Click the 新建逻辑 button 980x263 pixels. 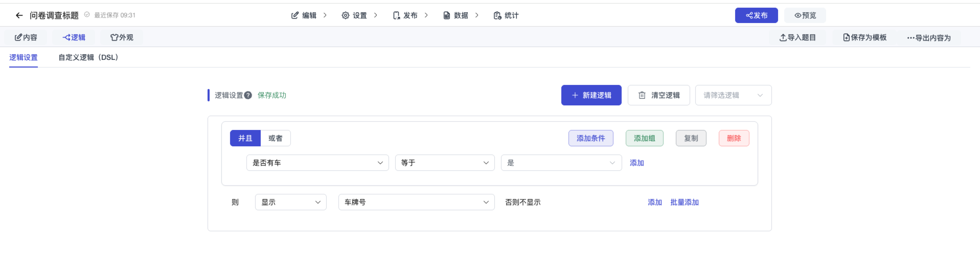coord(591,95)
